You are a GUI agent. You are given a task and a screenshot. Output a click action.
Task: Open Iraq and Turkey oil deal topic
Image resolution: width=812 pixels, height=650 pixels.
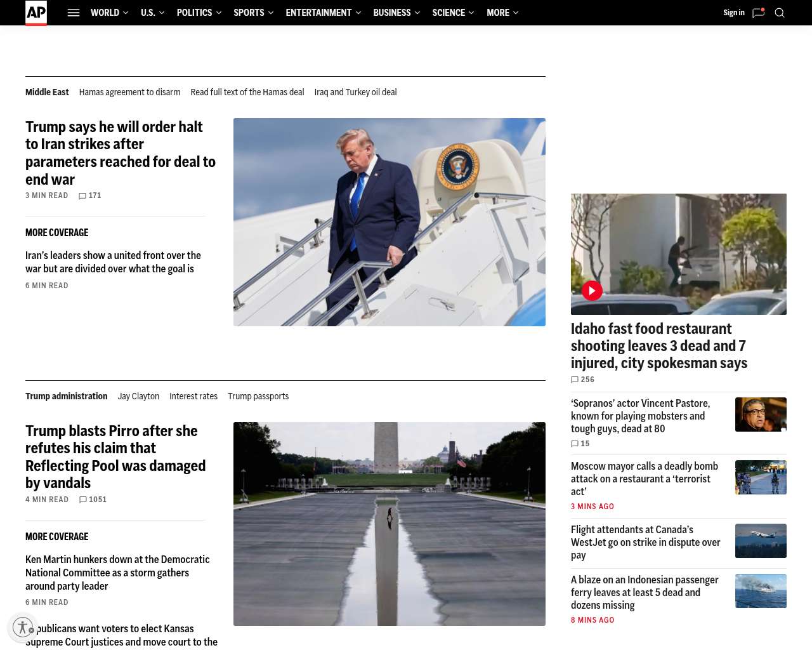click(355, 92)
